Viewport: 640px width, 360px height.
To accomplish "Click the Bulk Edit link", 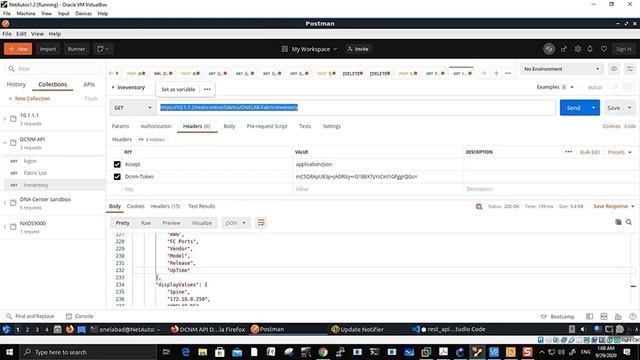I will pyautogui.click(x=590, y=152).
